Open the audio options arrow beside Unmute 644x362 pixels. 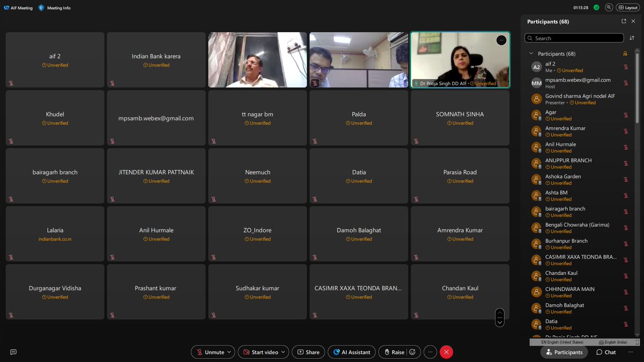230,352
